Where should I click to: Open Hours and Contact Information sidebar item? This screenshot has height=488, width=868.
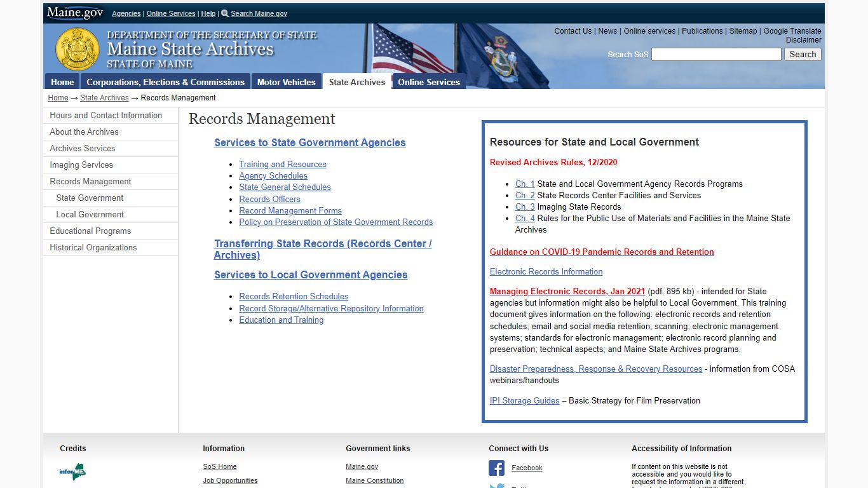pos(111,115)
